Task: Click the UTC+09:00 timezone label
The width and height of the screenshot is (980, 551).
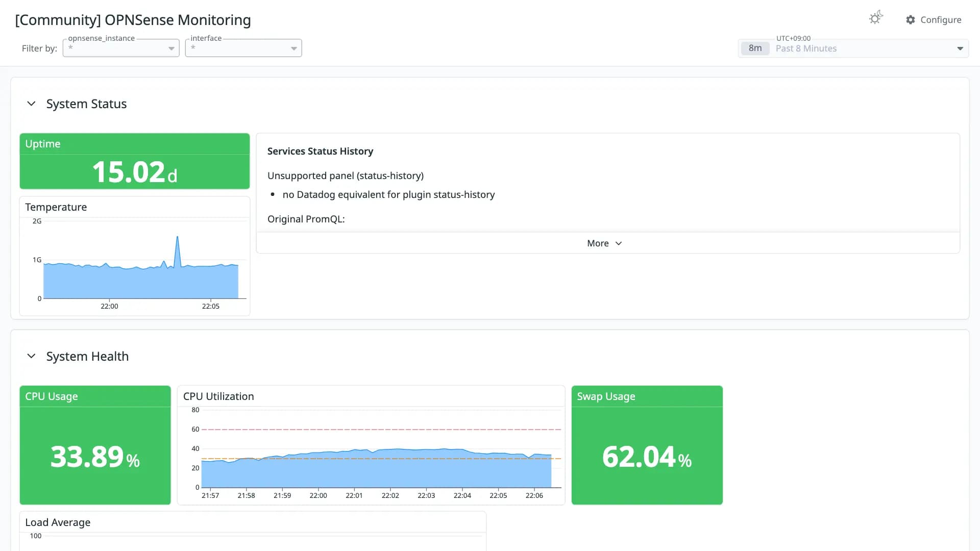Action: coord(793,38)
